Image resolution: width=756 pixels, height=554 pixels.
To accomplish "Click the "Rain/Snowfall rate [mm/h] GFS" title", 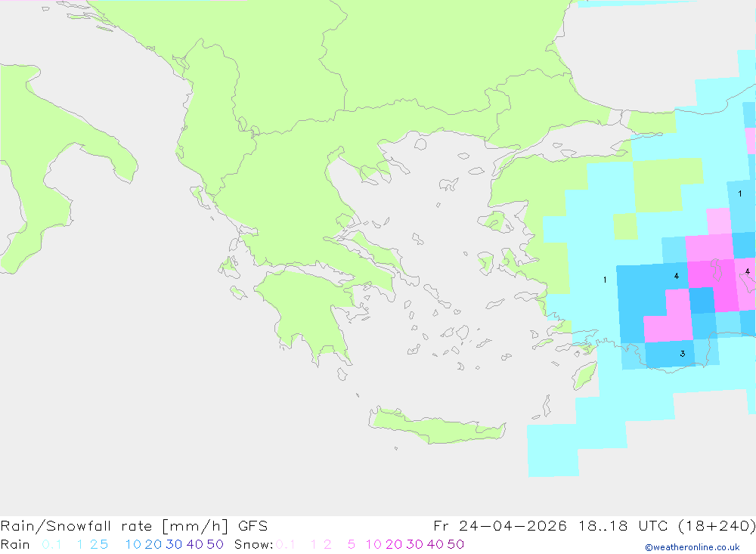I will [x=134, y=525].
